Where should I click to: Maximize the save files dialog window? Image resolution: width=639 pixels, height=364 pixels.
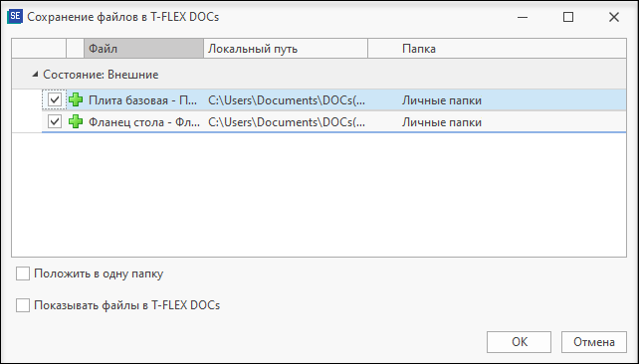[568, 17]
